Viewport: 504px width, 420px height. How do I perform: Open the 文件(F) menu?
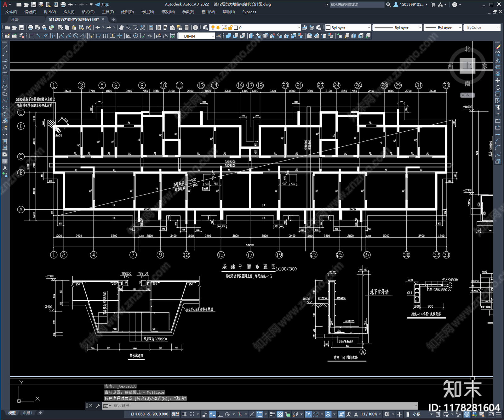[11, 12]
